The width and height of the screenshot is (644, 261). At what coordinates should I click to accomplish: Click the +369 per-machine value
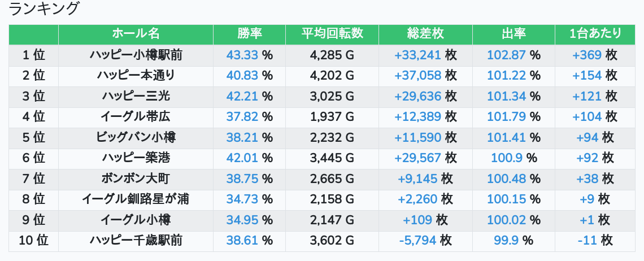[x=588, y=55]
